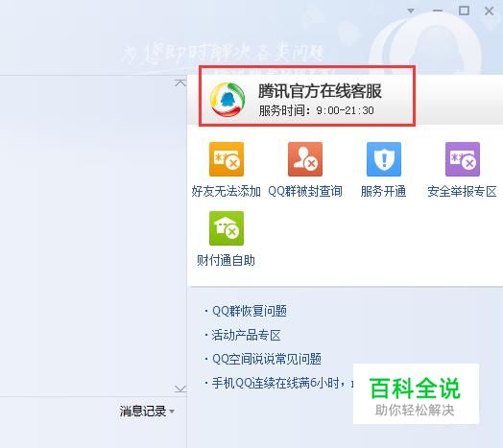The image size is (503, 448).
Task: Click the 安全举报专区 label text
Action: pyautogui.click(x=462, y=192)
